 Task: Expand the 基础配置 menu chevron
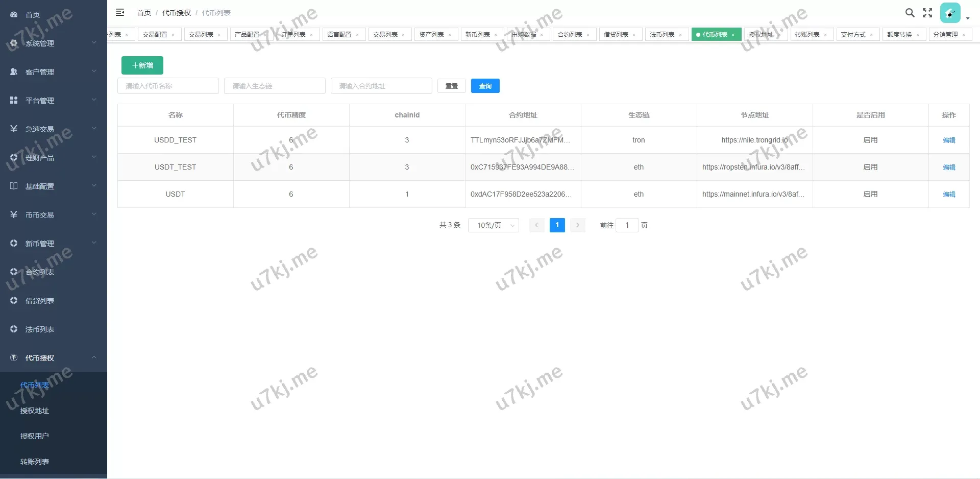click(94, 186)
